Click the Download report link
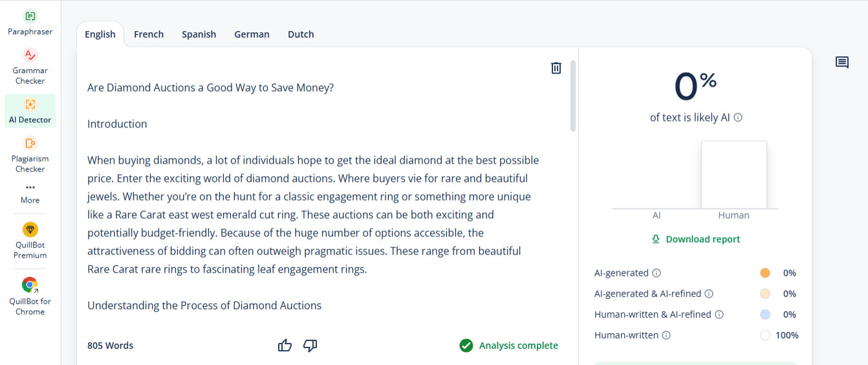 point(695,239)
